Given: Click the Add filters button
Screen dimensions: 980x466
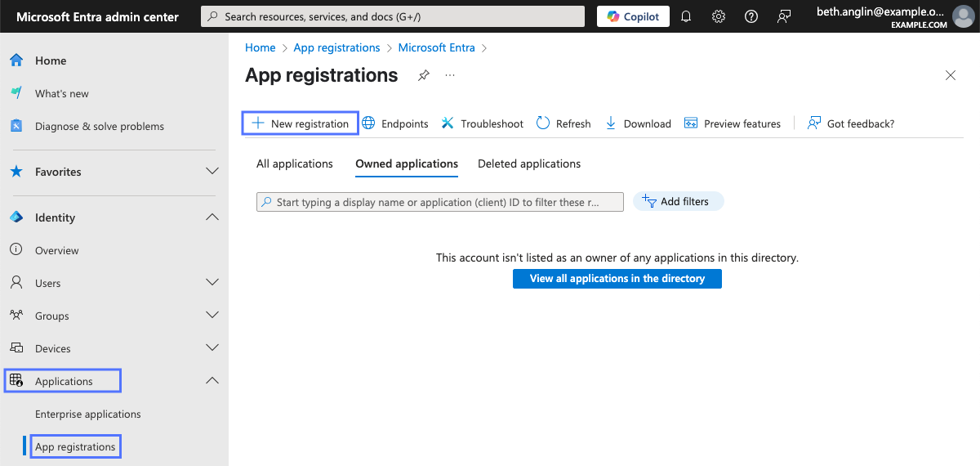Looking at the screenshot, I should (x=679, y=201).
